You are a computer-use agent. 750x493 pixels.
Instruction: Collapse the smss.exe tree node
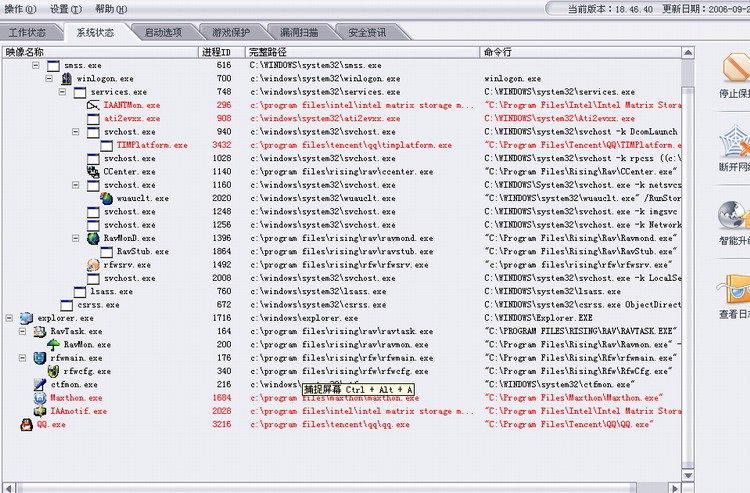(x=36, y=65)
